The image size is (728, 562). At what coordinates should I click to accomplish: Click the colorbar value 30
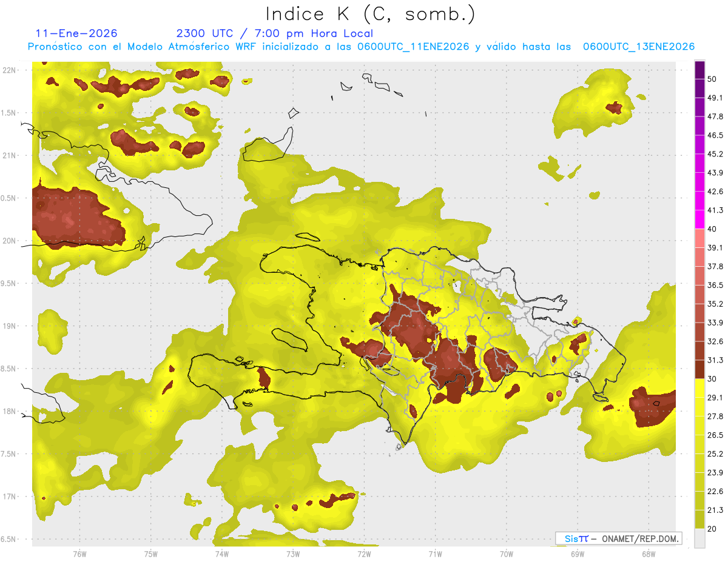713,379
